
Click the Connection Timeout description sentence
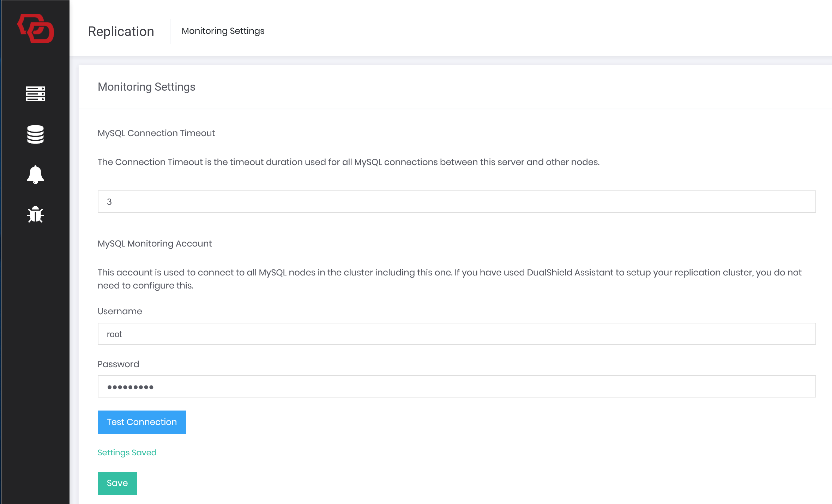click(x=348, y=162)
